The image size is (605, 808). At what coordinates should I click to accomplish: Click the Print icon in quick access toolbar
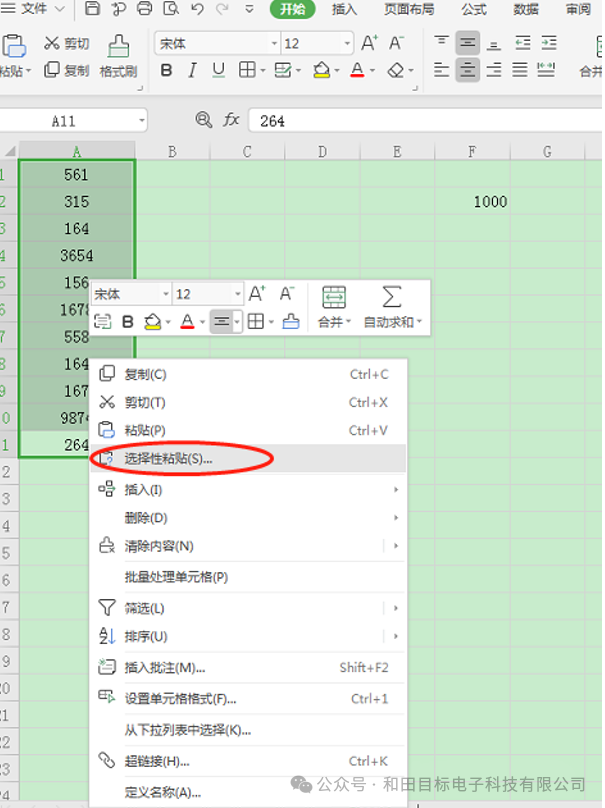click(x=145, y=8)
